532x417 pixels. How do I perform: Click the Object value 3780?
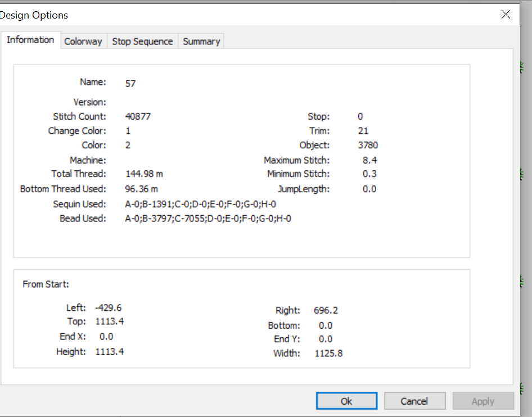tap(368, 145)
